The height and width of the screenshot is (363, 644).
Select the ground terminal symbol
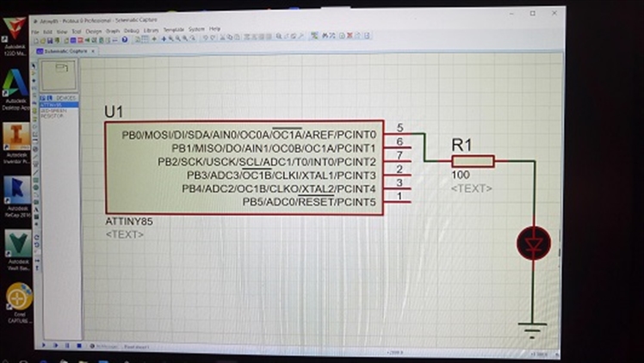click(532, 330)
